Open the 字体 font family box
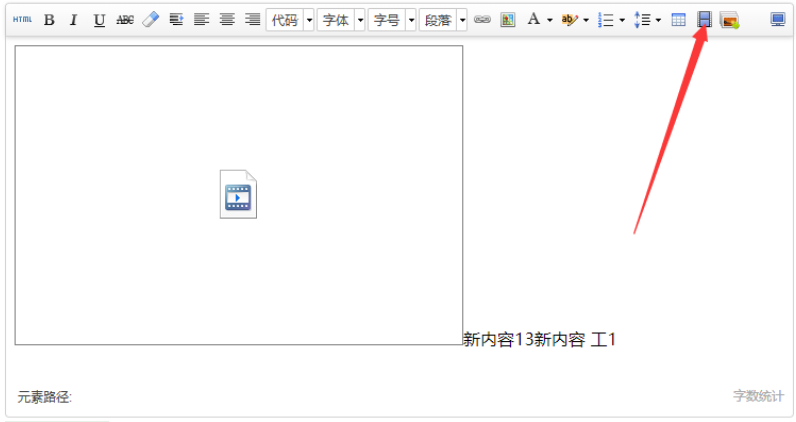The image size is (796, 422). [336, 20]
